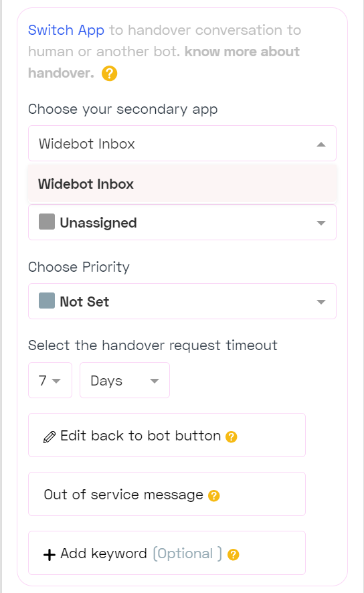The height and width of the screenshot is (593, 364).
Task: Open the Unassigned dropdown
Action: click(182, 222)
